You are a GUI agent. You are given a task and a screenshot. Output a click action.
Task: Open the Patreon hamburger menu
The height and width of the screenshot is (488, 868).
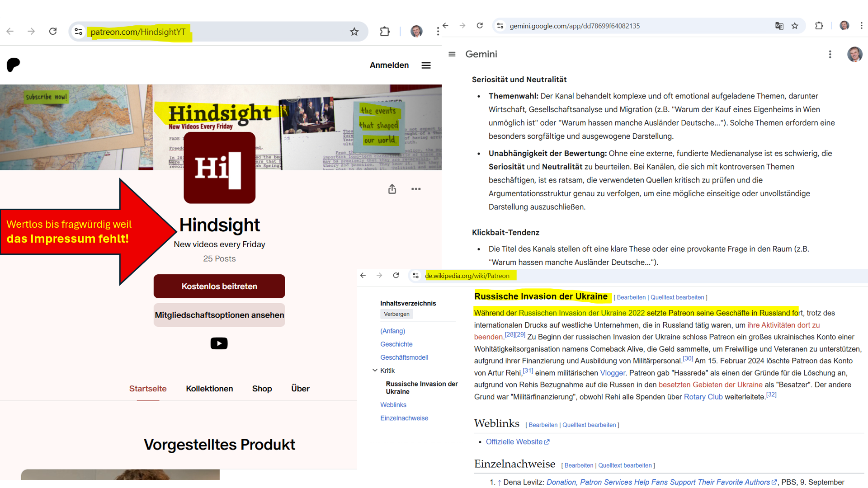coord(426,66)
